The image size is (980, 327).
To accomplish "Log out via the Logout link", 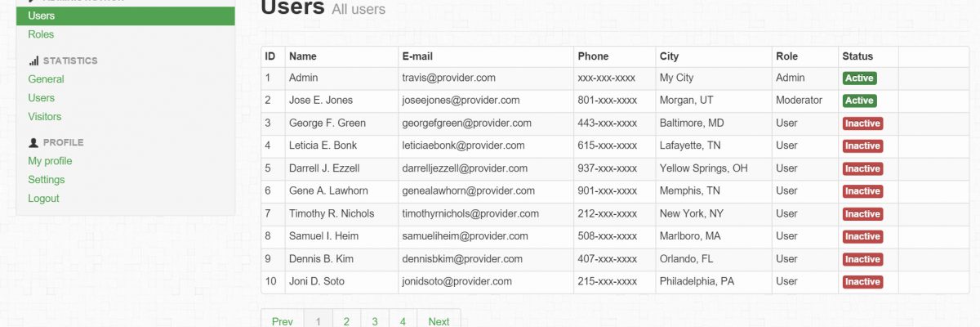I will click(x=43, y=199).
